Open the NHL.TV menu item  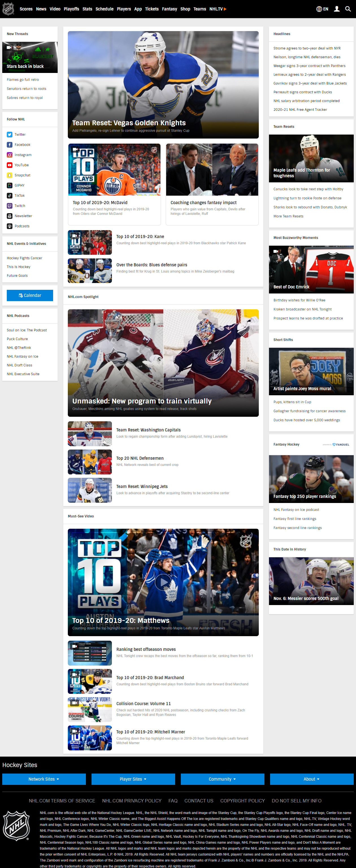(x=218, y=9)
